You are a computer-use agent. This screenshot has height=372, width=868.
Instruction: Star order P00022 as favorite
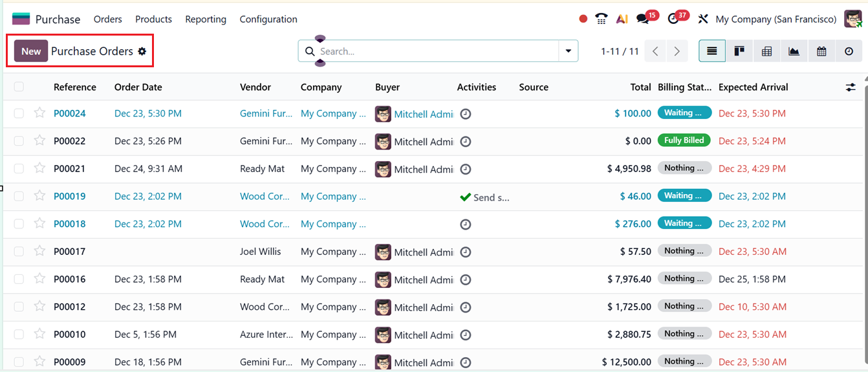[39, 140]
